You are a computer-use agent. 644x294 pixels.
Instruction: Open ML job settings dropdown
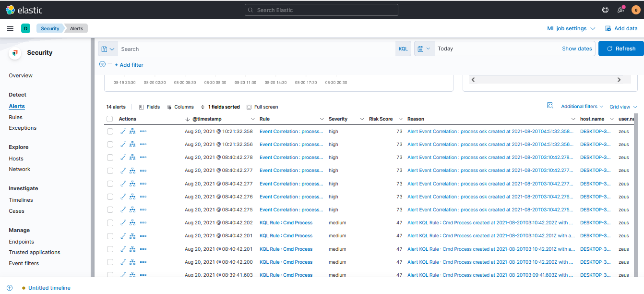(x=571, y=28)
